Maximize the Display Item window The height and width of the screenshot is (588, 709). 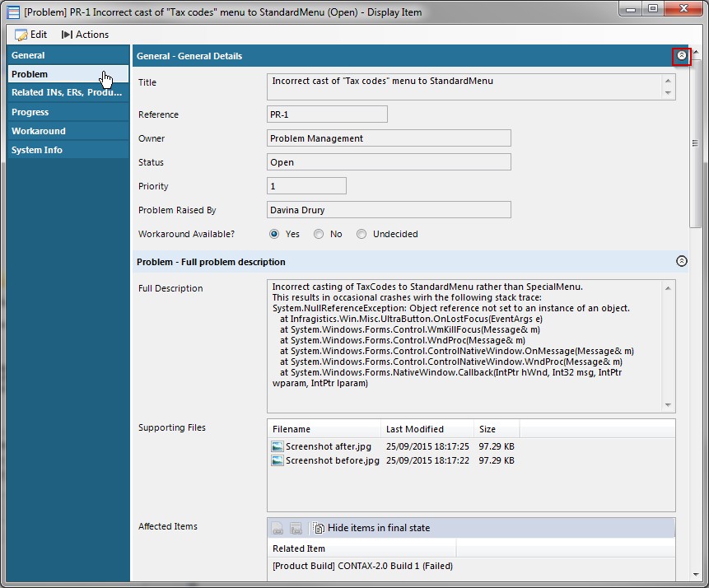[x=653, y=8]
